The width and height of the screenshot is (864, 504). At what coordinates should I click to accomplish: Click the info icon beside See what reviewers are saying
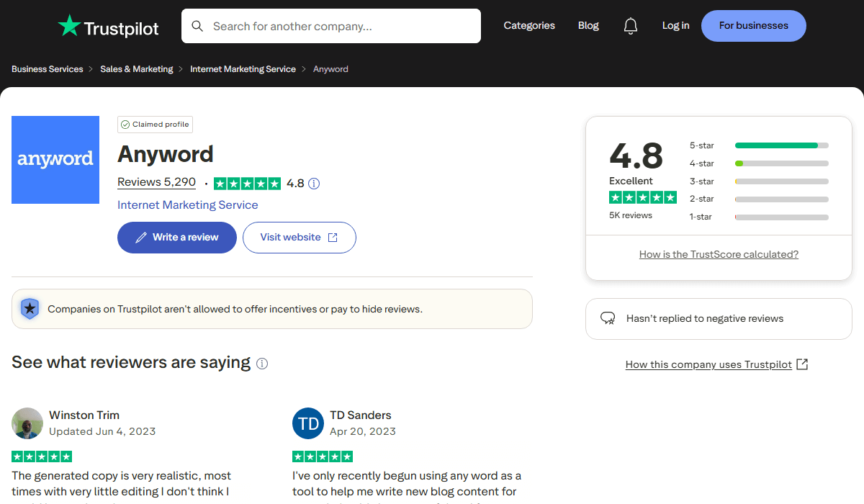click(x=261, y=364)
